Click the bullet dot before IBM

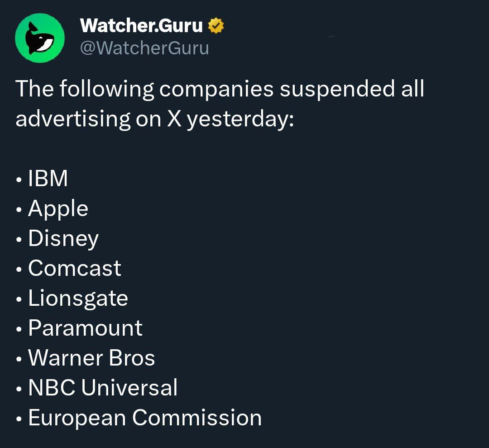coord(18,180)
